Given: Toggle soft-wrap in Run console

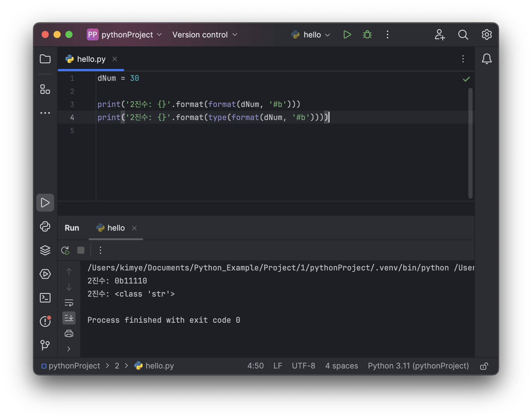Looking at the screenshot, I should pos(69,303).
